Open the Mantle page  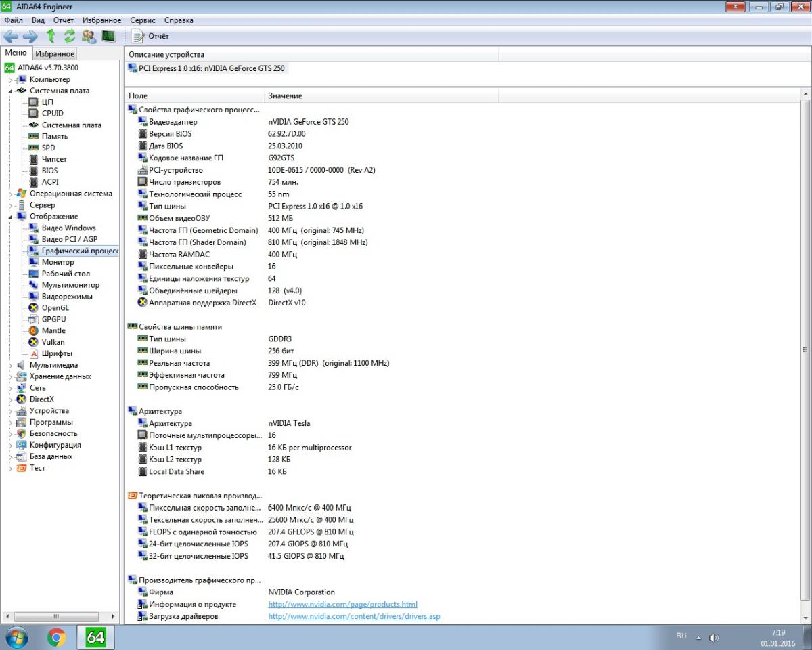[x=53, y=330]
